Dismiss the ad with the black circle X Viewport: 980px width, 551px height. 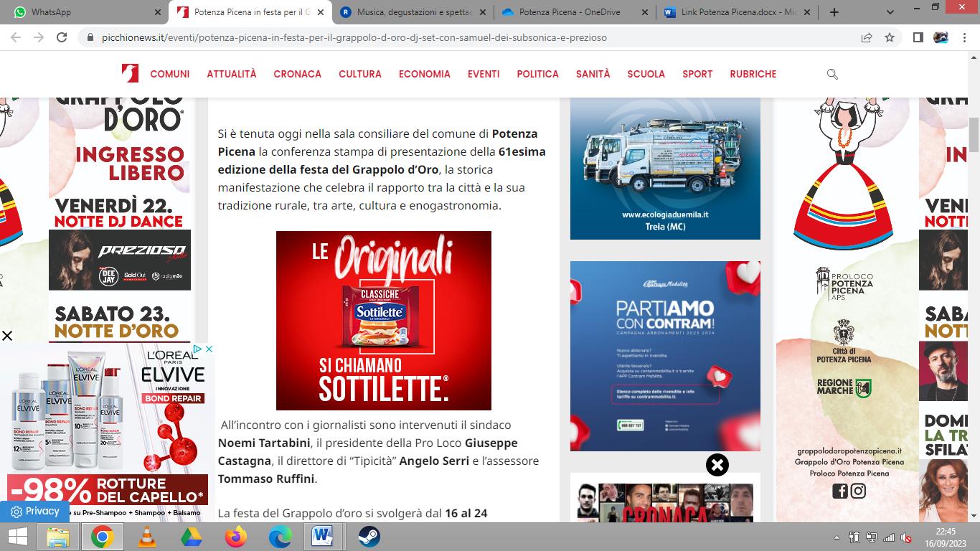point(717,465)
